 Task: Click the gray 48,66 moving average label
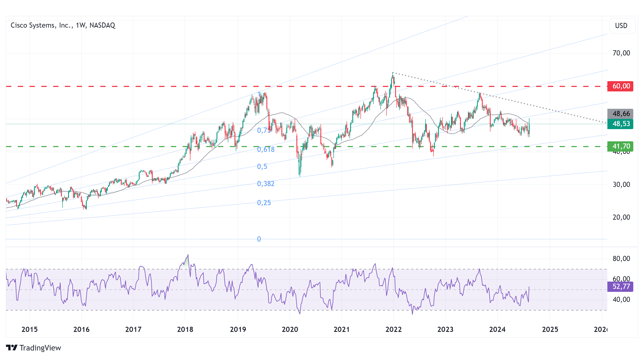[x=620, y=114]
